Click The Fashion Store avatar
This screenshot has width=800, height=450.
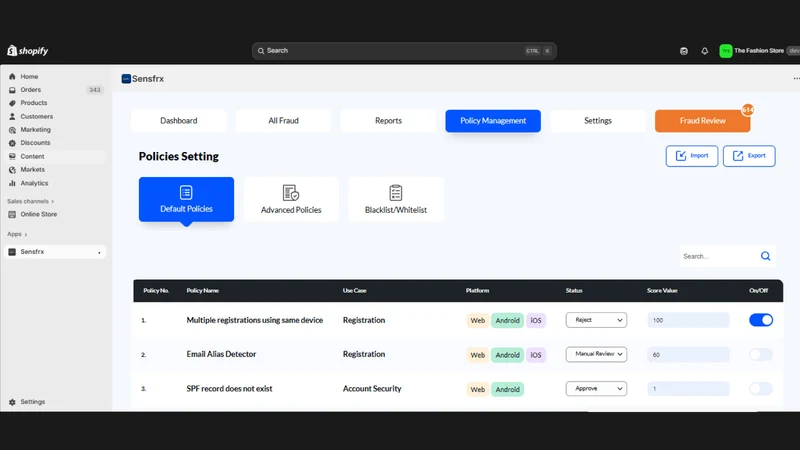tap(726, 51)
